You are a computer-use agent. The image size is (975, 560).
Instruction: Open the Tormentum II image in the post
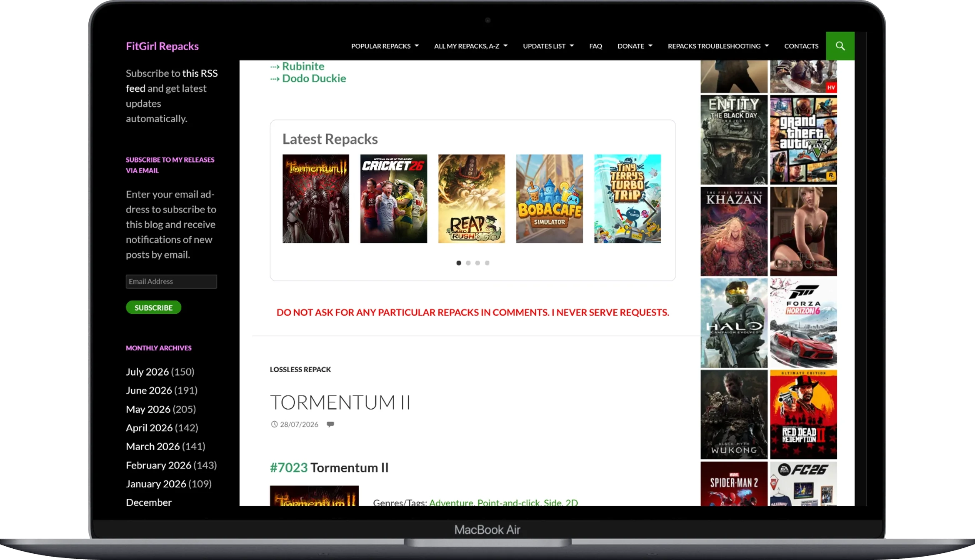(x=314, y=496)
